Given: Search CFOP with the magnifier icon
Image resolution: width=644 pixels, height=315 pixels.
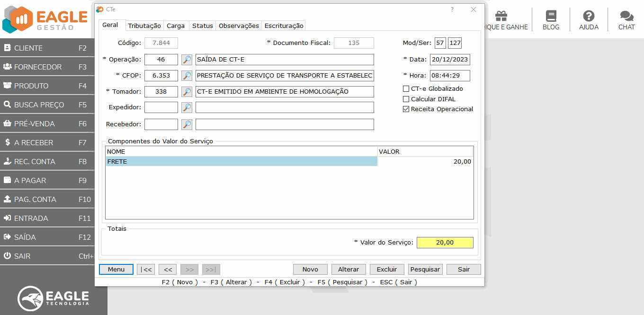Looking at the screenshot, I should (x=187, y=76).
